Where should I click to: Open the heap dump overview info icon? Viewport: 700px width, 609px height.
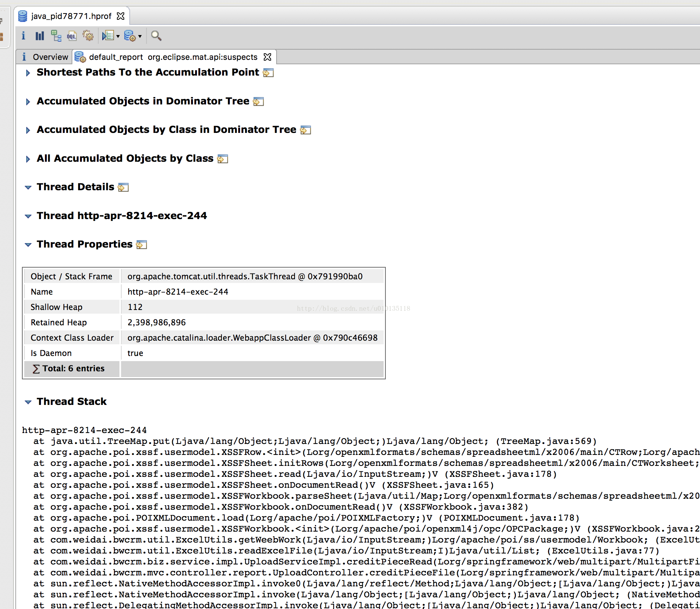23,36
